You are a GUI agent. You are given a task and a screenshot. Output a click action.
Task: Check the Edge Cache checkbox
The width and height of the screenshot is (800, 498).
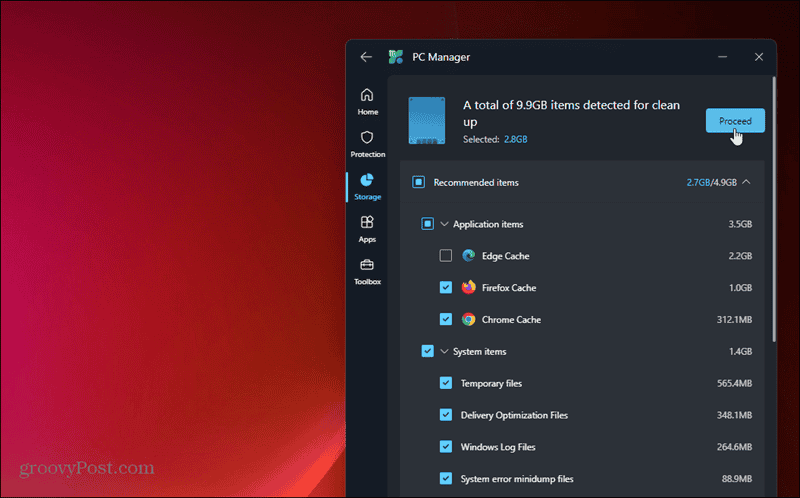tap(446, 256)
